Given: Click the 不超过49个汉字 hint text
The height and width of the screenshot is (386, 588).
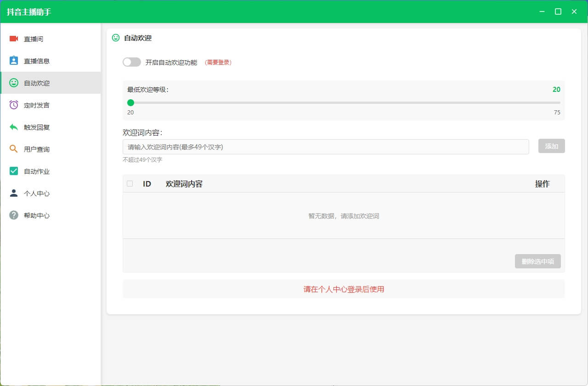Looking at the screenshot, I should (142, 160).
